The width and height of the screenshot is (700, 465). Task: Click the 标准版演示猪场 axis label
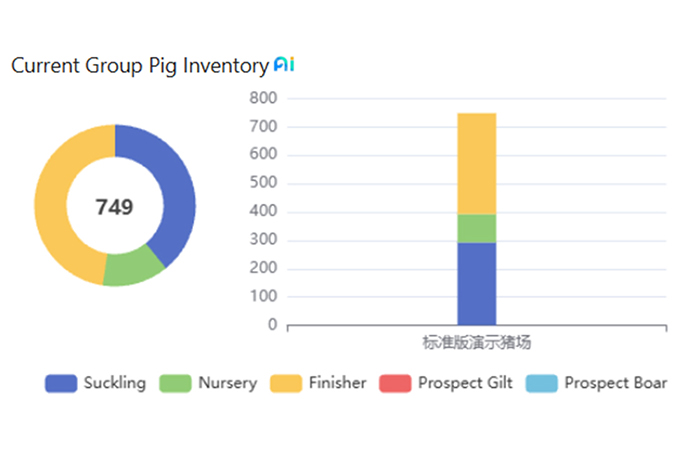[x=476, y=343]
